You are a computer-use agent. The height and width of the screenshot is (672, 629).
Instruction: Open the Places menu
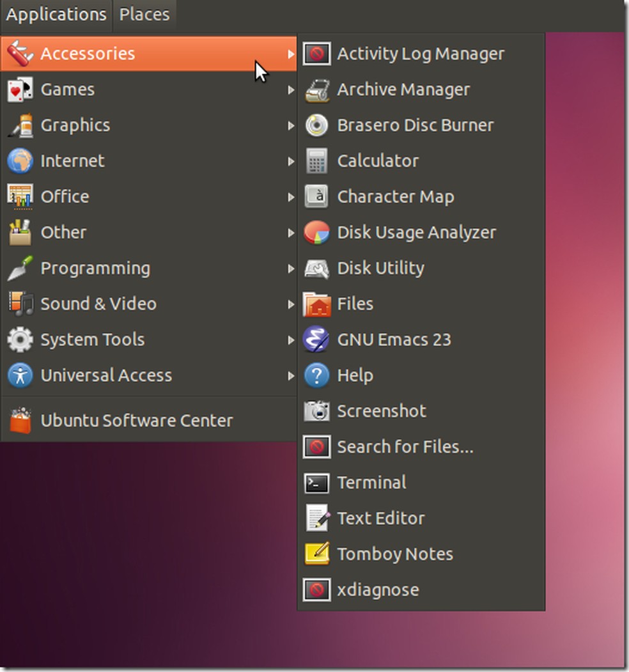144,14
